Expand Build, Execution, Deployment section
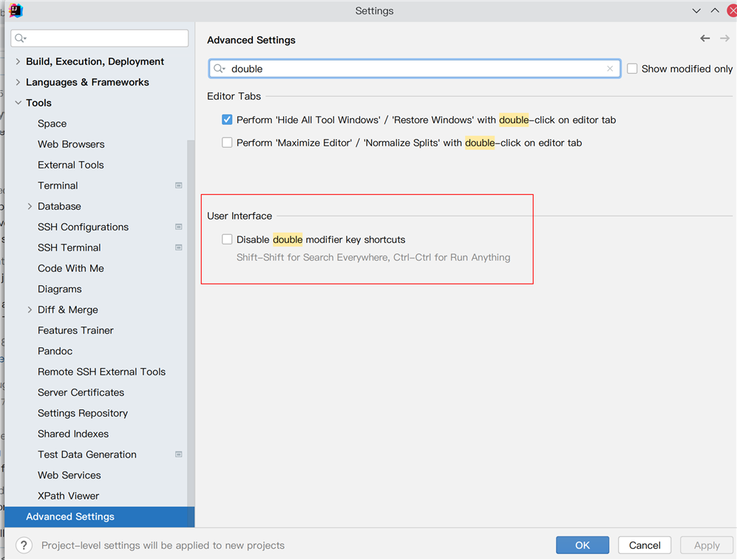This screenshot has width=737, height=560. point(18,61)
